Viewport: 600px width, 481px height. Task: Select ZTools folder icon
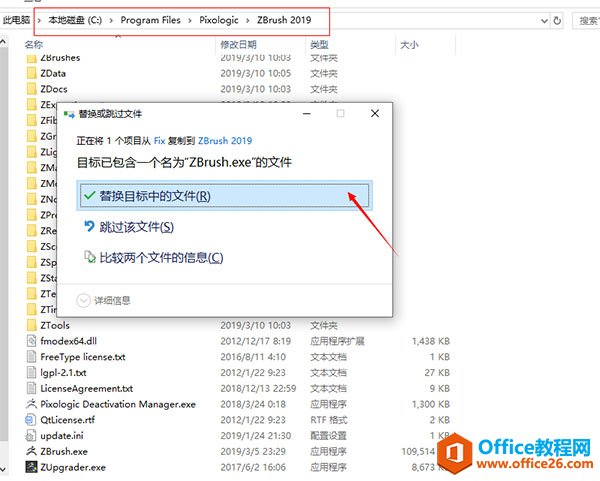31,325
